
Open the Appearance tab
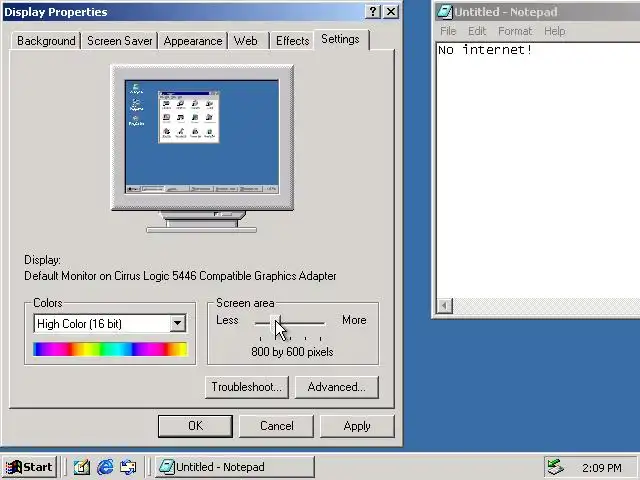point(193,41)
